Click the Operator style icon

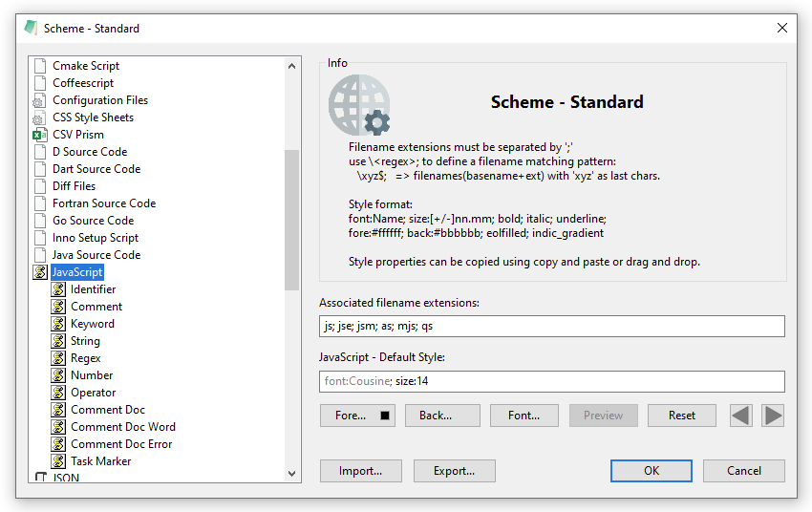tap(58, 393)
